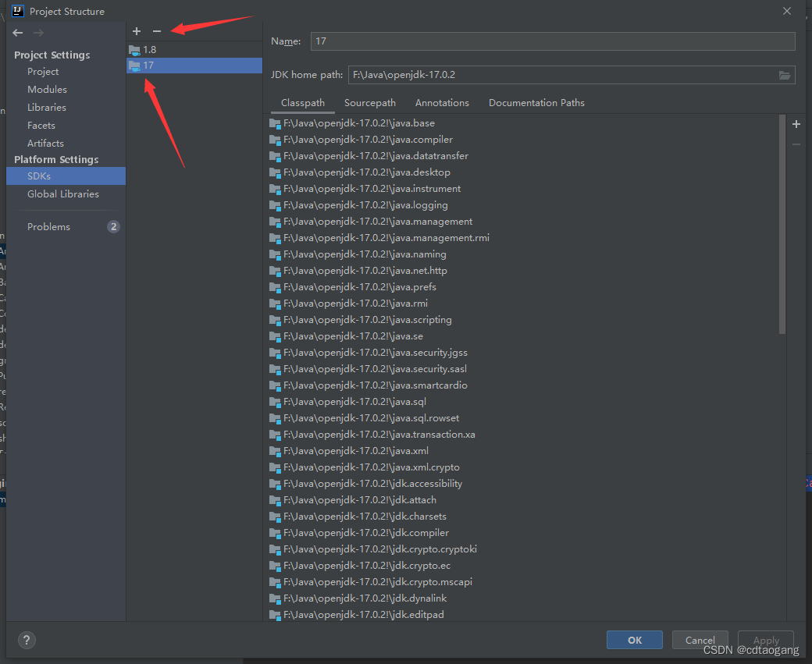Click the classpath list vertical scrollbar
The image size is (812, 664).
(782, 224)
